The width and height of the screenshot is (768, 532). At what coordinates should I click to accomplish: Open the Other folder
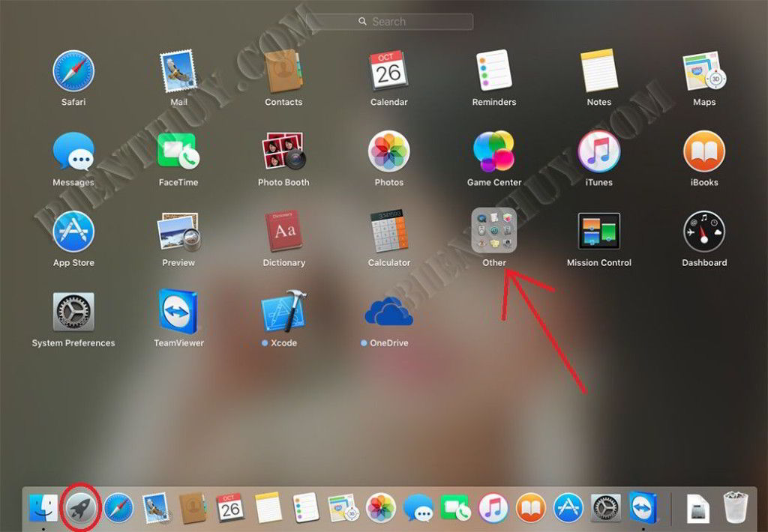pyautogui.click(x=493, y=231)
